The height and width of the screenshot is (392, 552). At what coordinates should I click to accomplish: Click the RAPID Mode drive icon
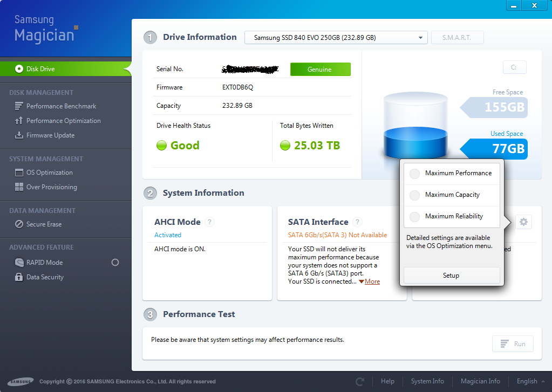click(x=19, y=263)
